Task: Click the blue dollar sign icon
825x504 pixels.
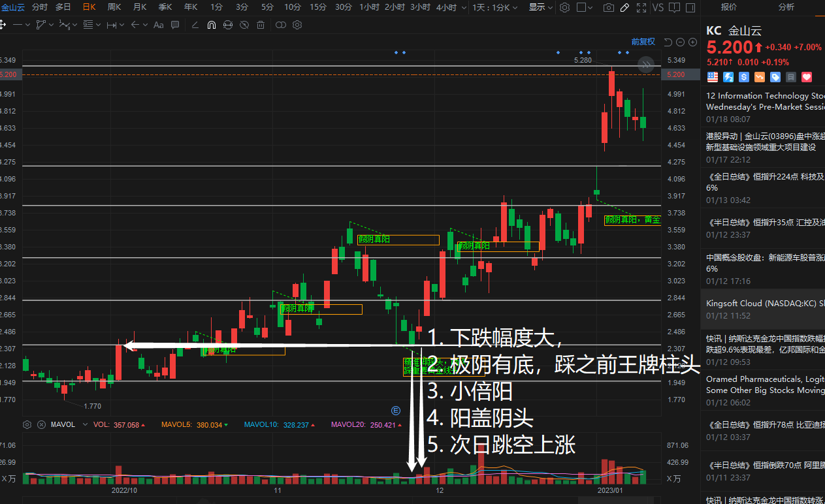Action: pos(743,77)
